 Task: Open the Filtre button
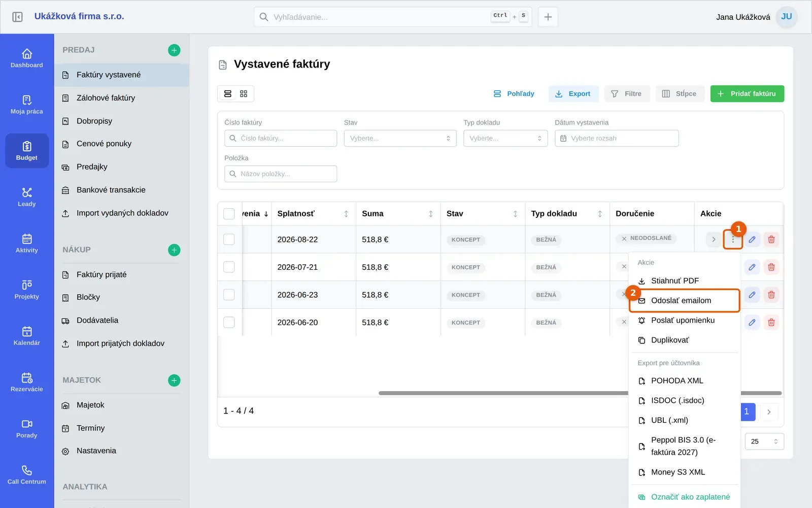627,94
